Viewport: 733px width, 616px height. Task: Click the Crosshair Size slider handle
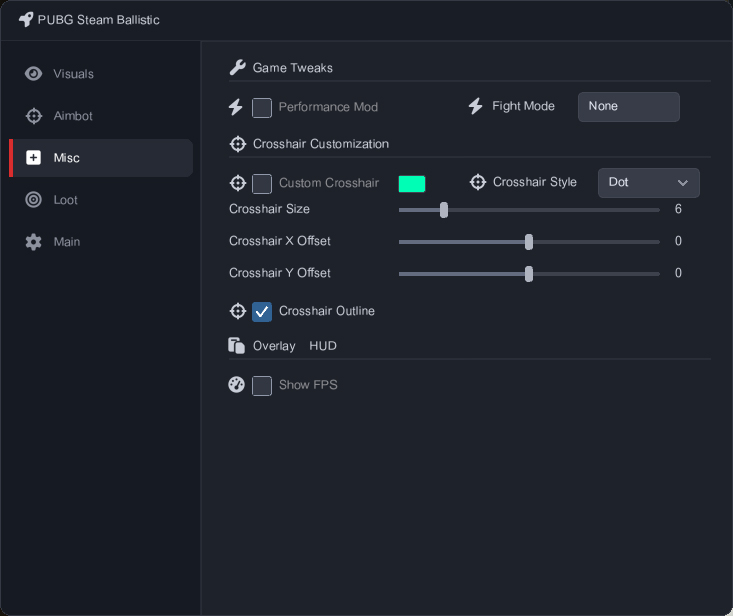pyautogui.click(x=444, y=210)
